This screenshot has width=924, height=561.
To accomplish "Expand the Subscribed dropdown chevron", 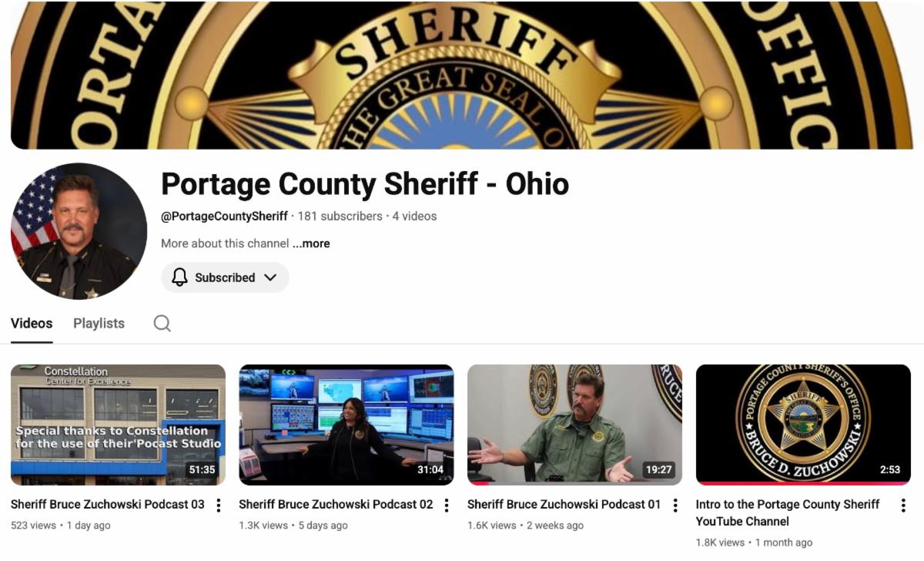I will (270, 277).
